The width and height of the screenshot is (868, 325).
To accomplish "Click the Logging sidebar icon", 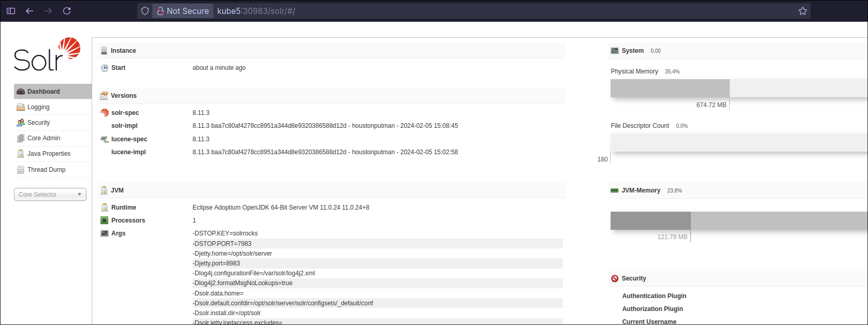I will (x=21, y=107).
